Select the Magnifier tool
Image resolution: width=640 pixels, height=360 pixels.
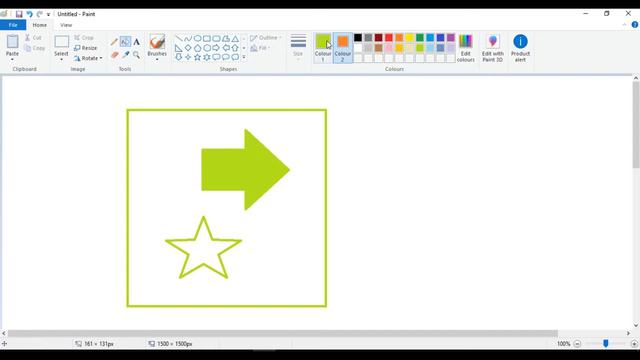point(136,55)
